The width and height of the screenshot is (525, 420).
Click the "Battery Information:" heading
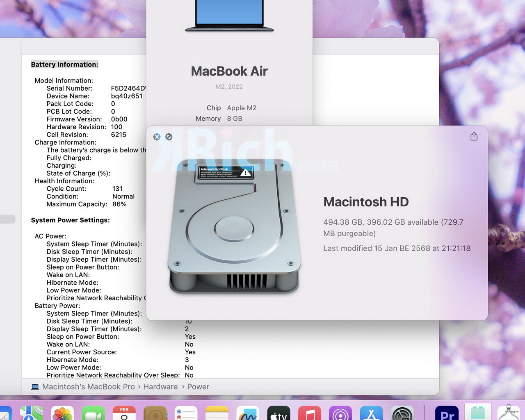(x=64, y=64)
